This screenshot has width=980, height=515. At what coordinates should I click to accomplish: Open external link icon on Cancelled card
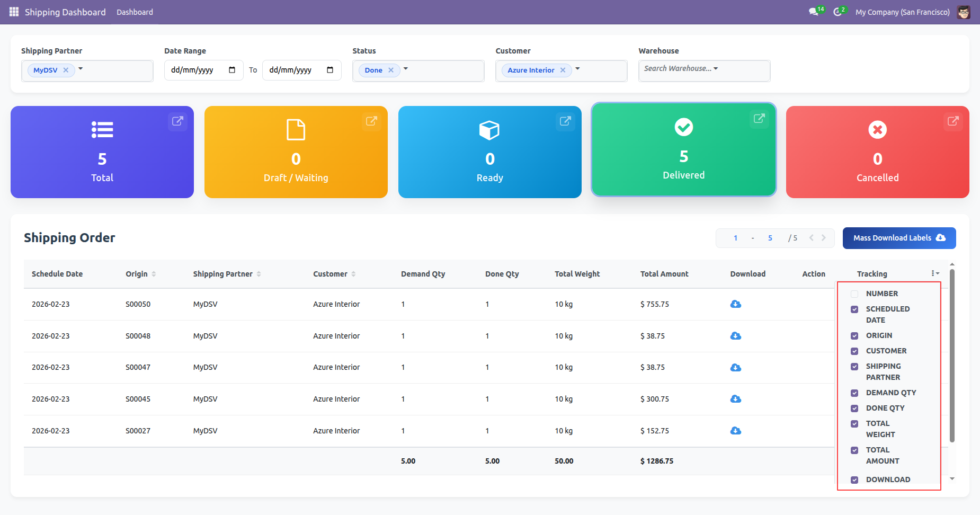tap(953, 121)
